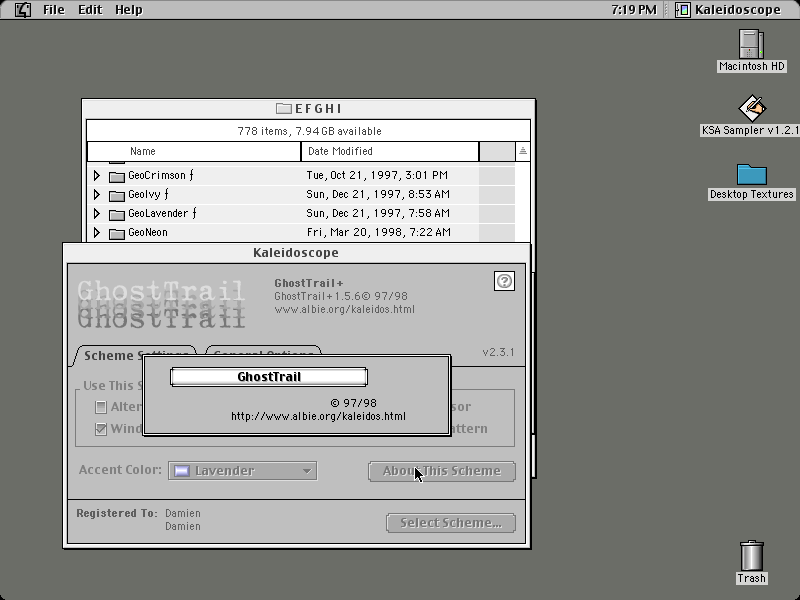The height and width of the screenshot is (600, 800).
Task: Click the GeoLavender modified date, 7:58 AM
Action: (378, 213)
